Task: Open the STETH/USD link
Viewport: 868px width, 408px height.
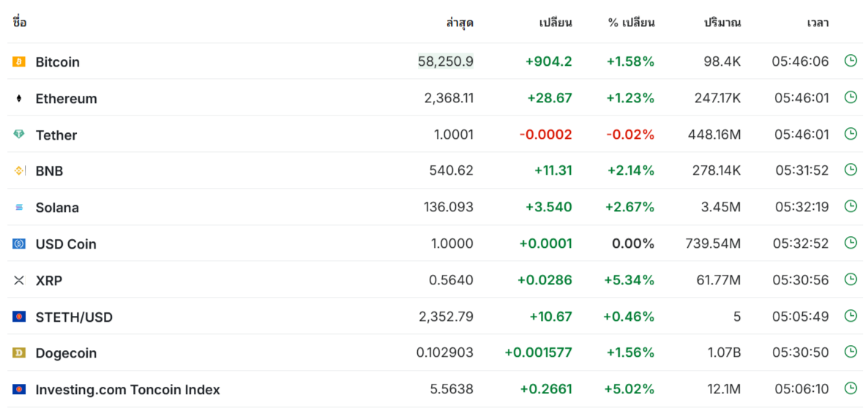Action: [x=74, y=317]
